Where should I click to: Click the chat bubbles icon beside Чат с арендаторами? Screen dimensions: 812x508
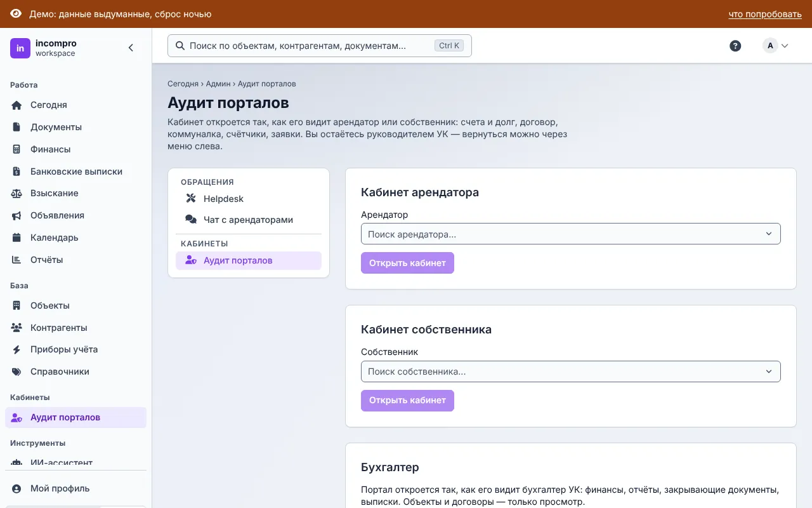pyautogui.click(x=191, y=220)
